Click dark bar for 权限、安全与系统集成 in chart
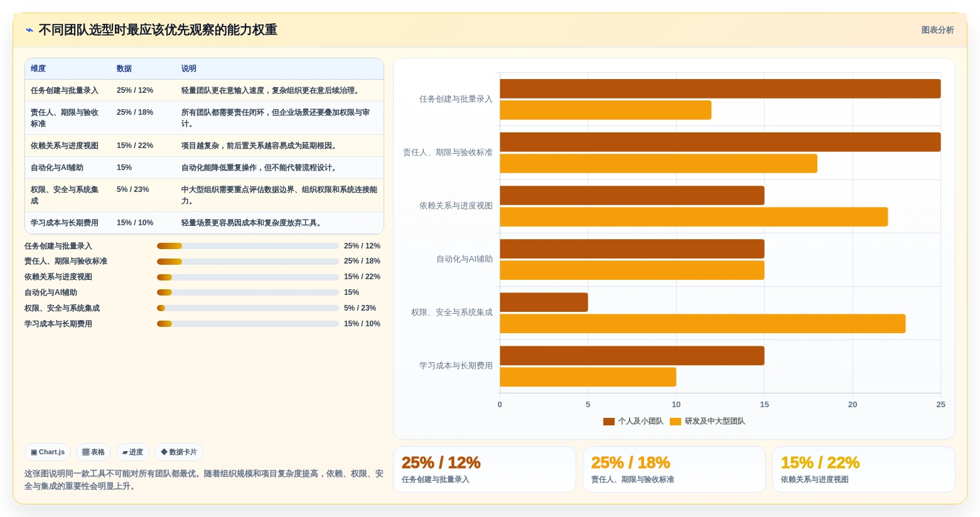The image size is (980, 517). coord(544,302)
